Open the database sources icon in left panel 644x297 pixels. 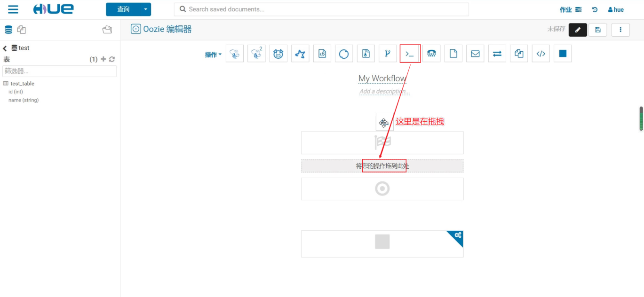[8, 30]
